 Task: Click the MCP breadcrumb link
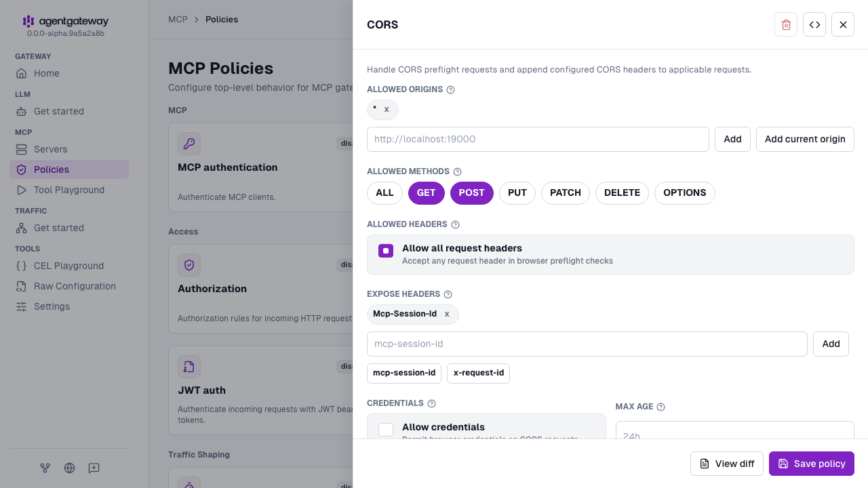click(x=178, y=19)
